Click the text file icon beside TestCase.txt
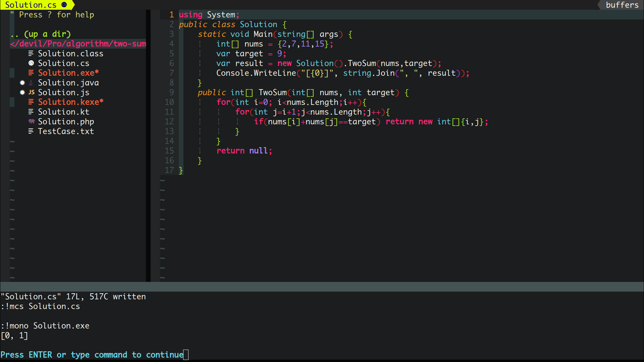The width and height of the screenshot is (644, 362). (31, 131)
